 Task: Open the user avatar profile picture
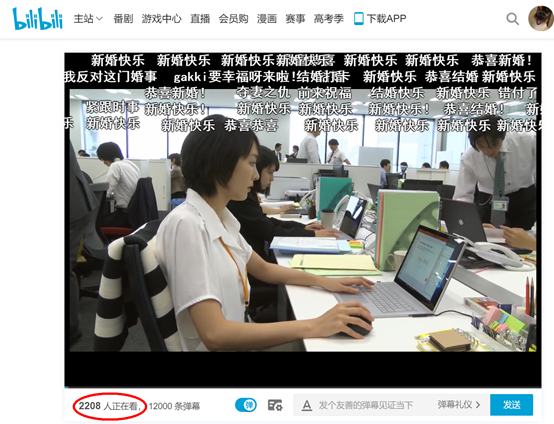[x=541, y=18]
